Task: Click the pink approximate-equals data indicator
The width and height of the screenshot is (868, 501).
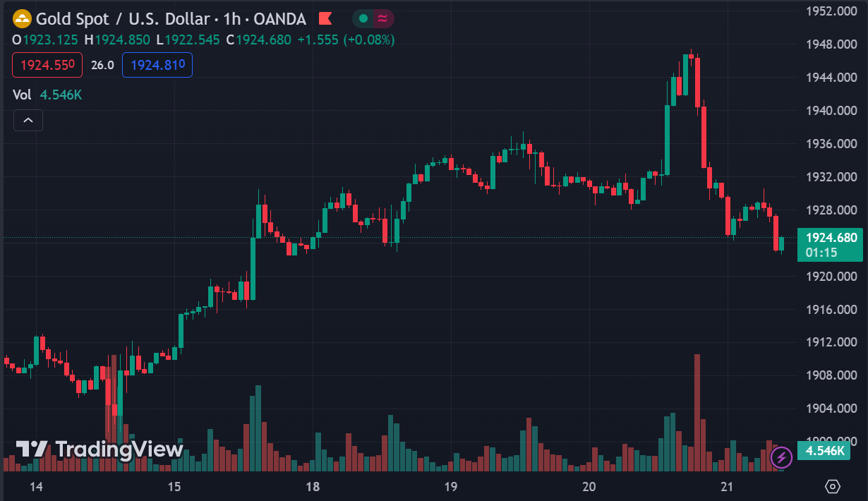Action: 382,19
